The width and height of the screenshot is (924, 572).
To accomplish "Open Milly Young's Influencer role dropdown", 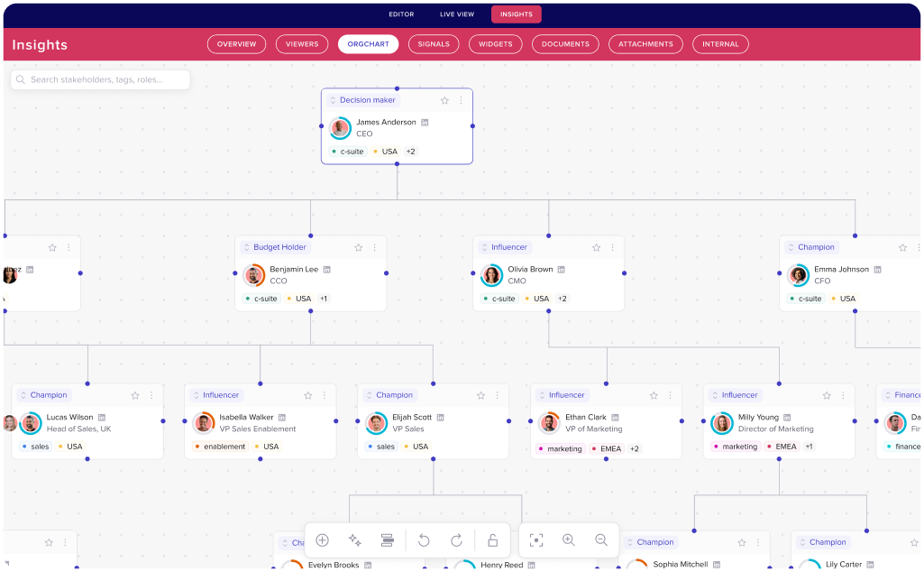I will pos(736,396).
